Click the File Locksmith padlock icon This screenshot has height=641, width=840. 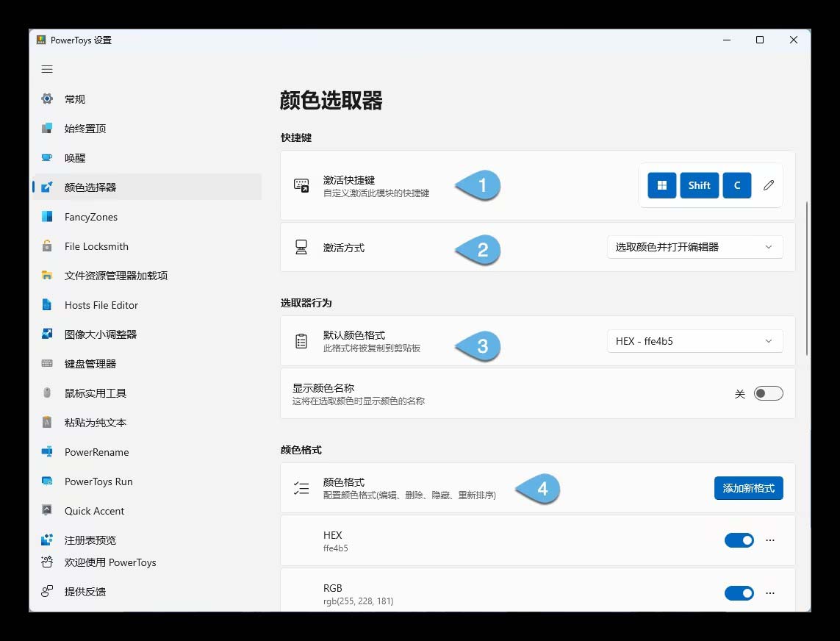[47, 246]
